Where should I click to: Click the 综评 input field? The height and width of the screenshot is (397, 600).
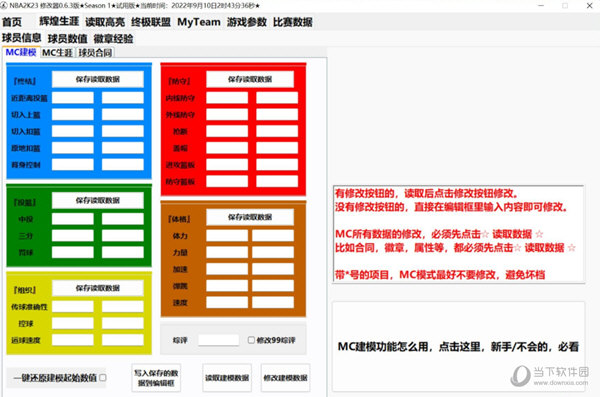click(218, 340)
